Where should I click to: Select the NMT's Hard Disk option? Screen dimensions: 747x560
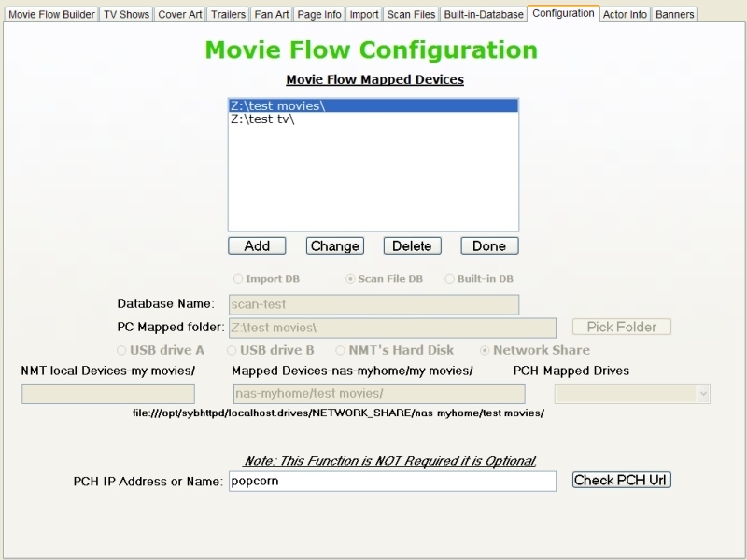(342, 350)
